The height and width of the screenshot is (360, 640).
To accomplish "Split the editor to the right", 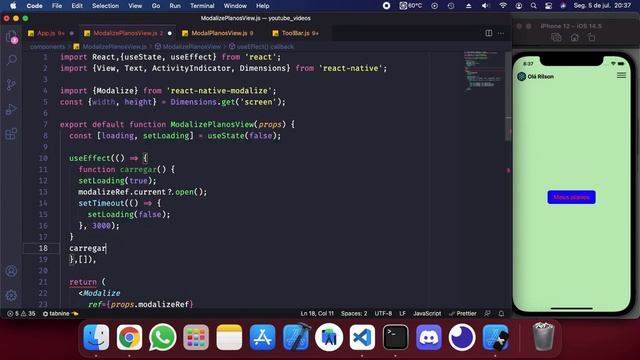I will click(x=489, y=33).
